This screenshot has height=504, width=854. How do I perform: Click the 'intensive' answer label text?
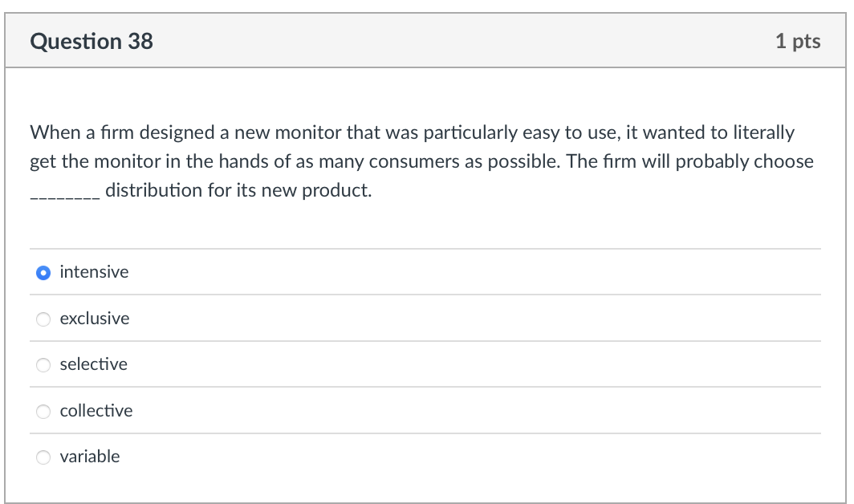coord(94,272)
